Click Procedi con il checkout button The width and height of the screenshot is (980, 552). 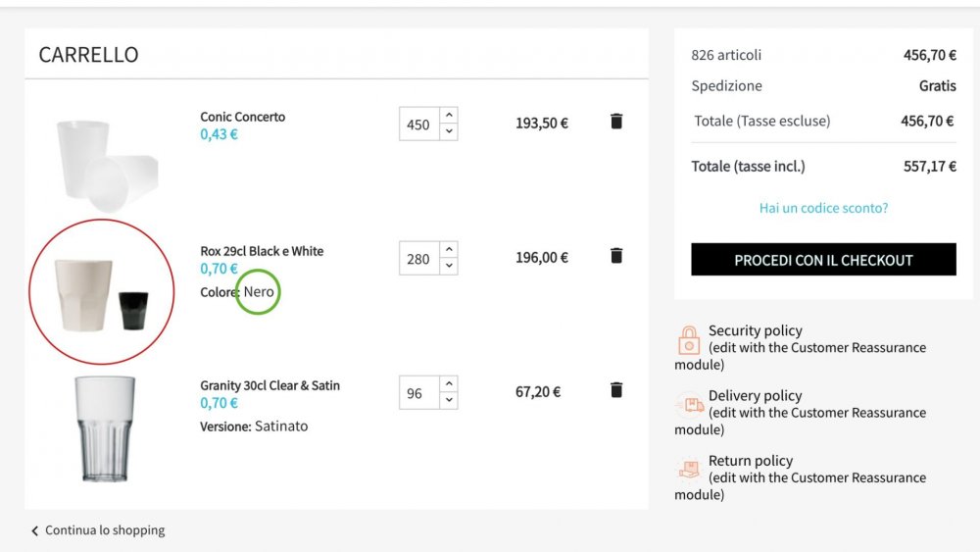click(x=823, y=260)
